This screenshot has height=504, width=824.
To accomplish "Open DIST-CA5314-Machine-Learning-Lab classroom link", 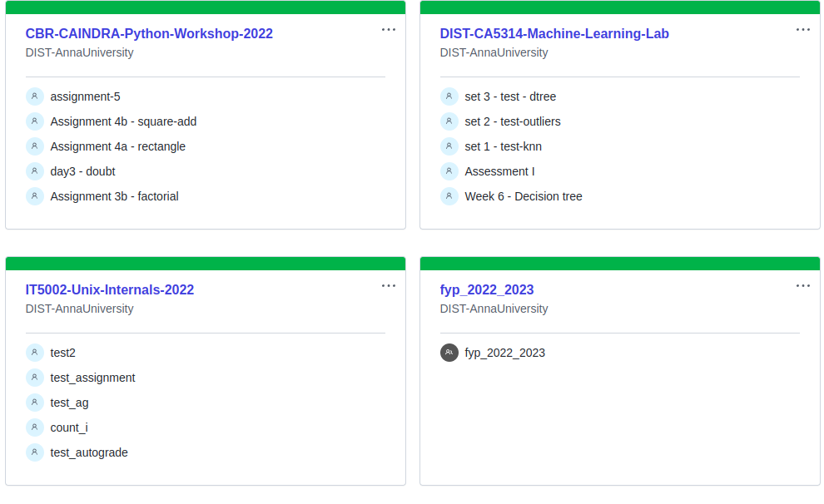I will tap(554, 33).
